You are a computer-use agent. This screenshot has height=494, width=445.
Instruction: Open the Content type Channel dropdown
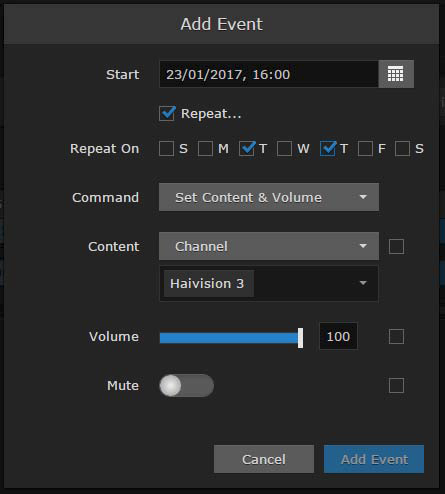click(269, 246)
